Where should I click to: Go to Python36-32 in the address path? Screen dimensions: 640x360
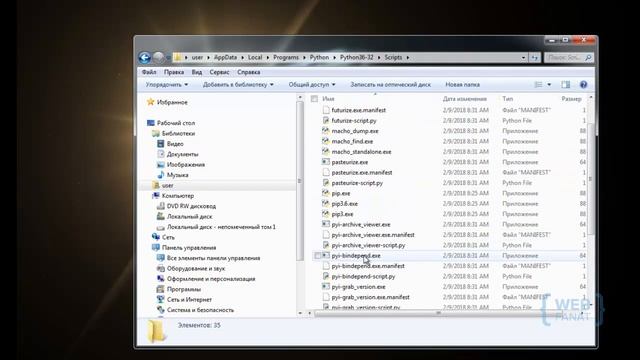tap(357, 58)
